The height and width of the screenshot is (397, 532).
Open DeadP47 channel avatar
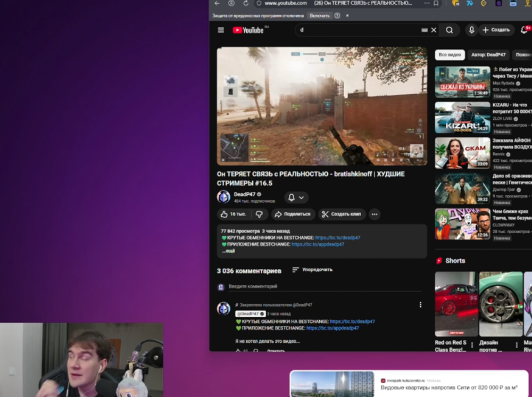(x=223, y=197)
